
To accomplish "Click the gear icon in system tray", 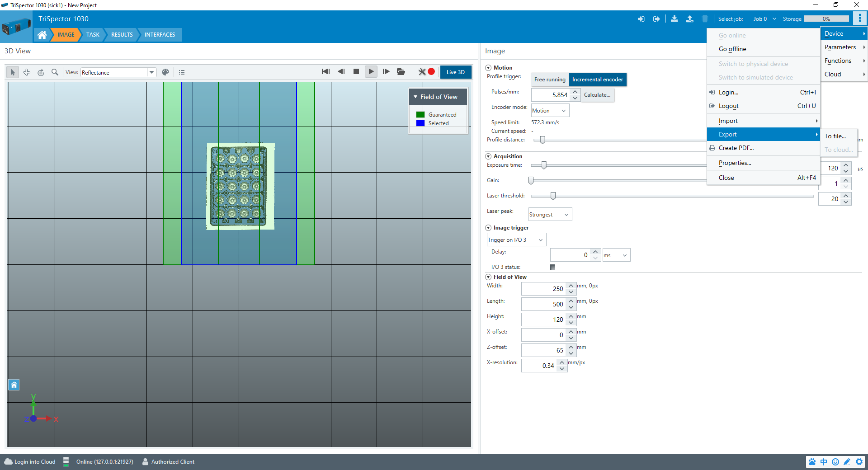I will click(859, 462).
